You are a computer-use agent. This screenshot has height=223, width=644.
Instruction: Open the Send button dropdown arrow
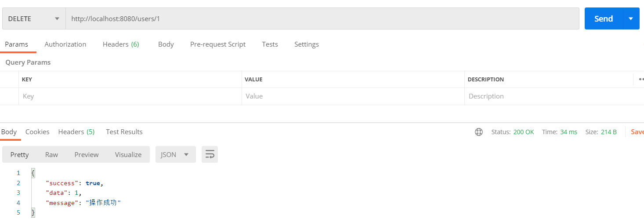(x=631, y=19)
